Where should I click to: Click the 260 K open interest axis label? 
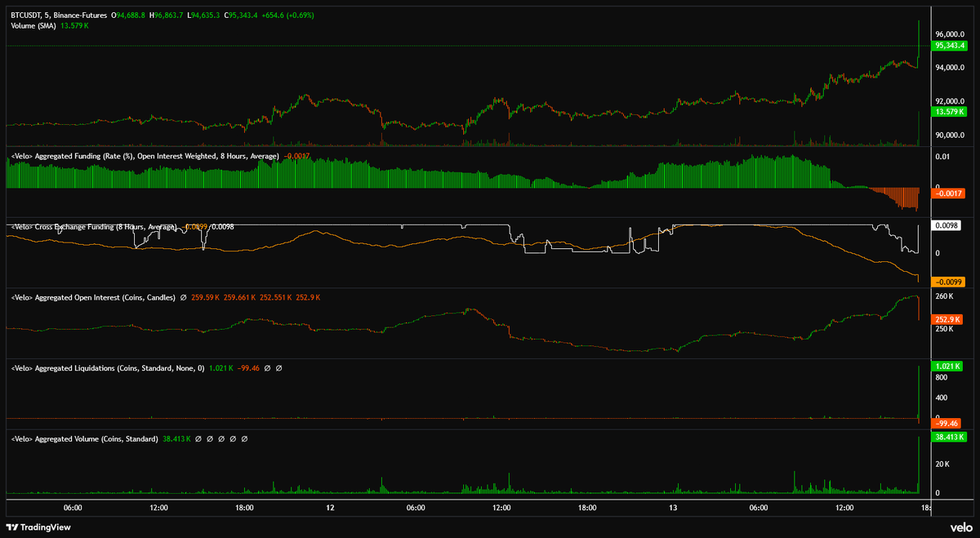click(945, 296)
